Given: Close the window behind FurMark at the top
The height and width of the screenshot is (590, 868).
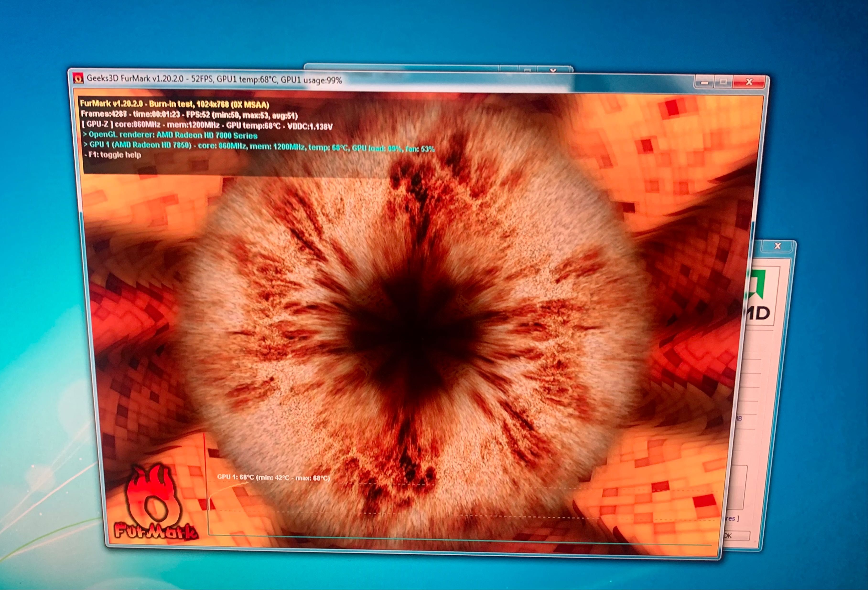Looking at the screenshot, I should pos(553,70).
